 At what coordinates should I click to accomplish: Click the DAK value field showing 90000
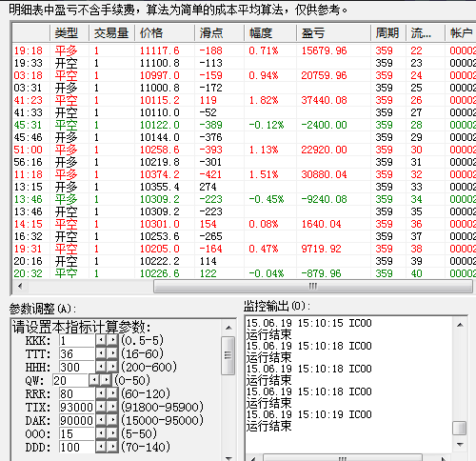pyautogui.click(x=77, y=420)
